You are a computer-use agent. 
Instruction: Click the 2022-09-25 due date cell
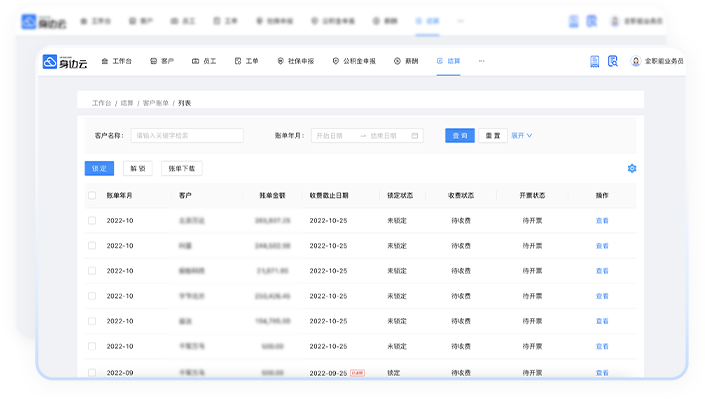click(328, 373)
